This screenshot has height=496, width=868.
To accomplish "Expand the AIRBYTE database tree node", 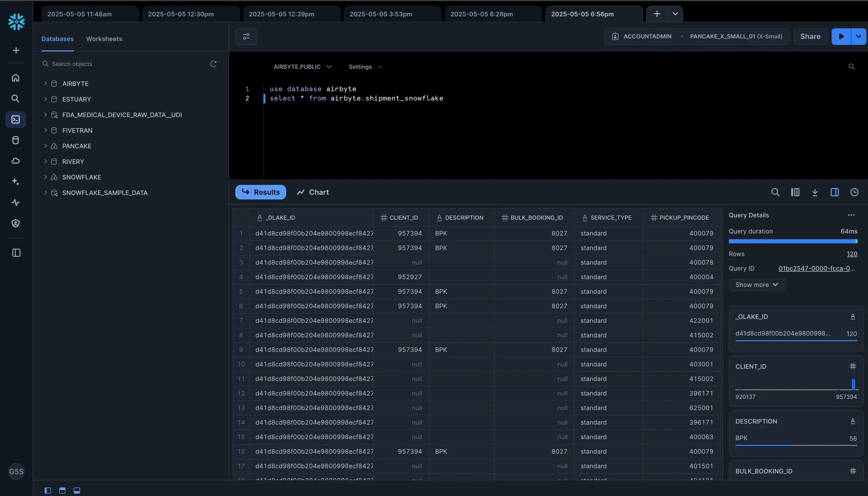I will point(45,83).
